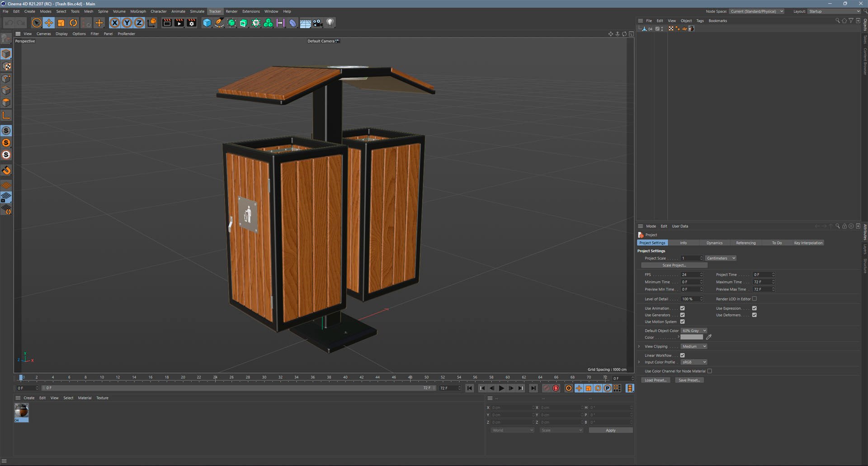Click the Apply button in coordinates
The image size is (868, 466).
(610, 430)
